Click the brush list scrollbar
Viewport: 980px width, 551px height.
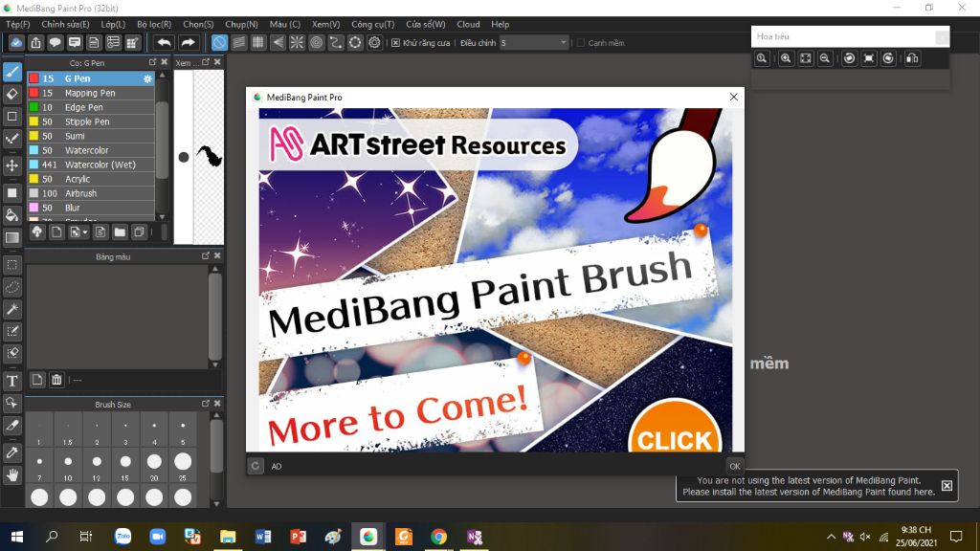[162, 141]
